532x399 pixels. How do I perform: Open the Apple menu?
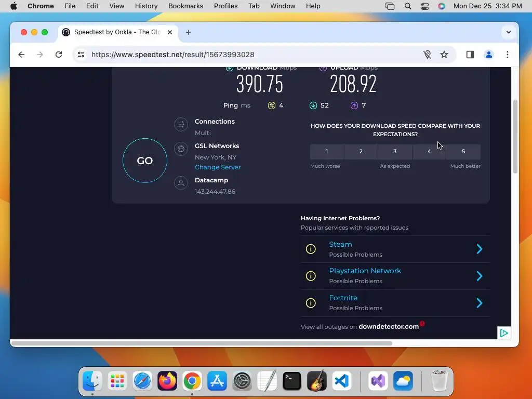(14, 6)
